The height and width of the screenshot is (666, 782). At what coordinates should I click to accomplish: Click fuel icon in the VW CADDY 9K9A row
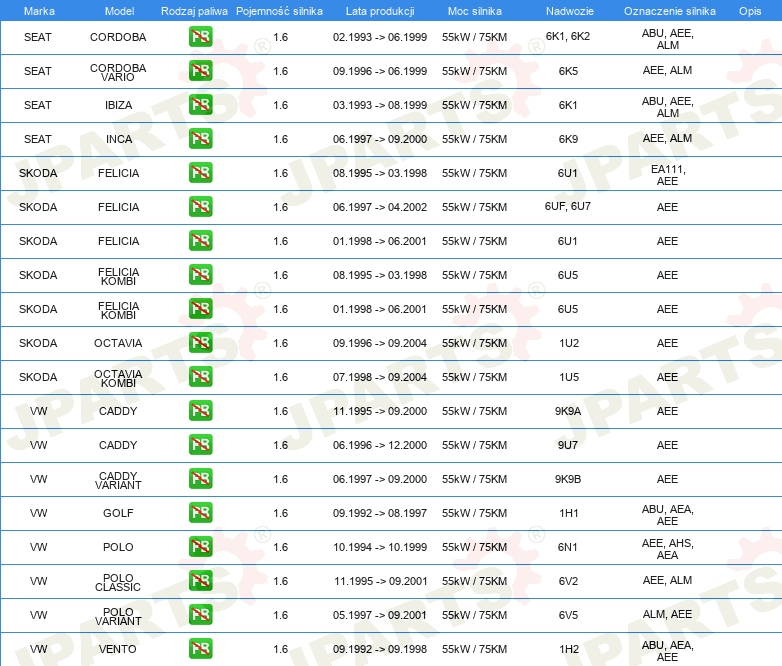click(x=200, y=411)
